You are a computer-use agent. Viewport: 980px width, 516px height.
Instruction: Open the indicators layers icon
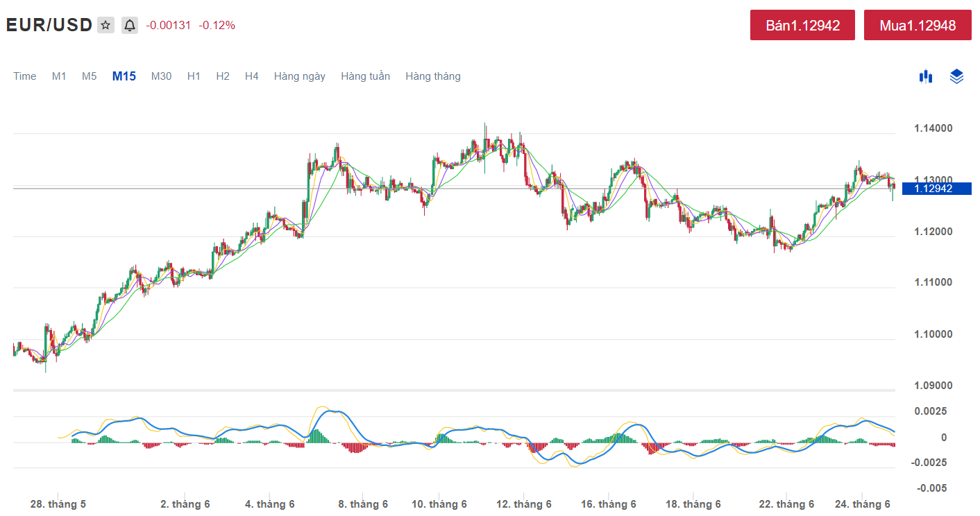point(956,76)
